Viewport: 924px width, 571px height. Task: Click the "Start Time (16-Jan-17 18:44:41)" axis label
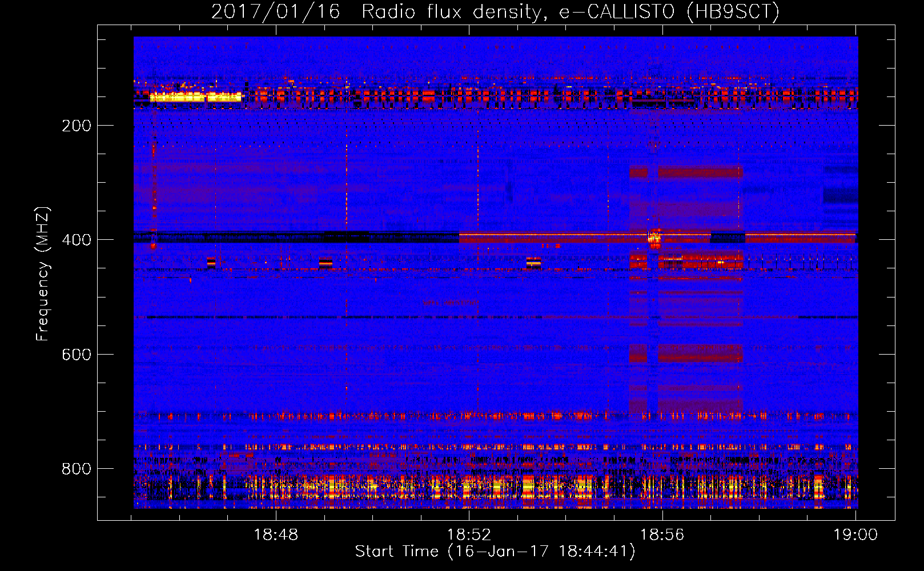point(495,551)
